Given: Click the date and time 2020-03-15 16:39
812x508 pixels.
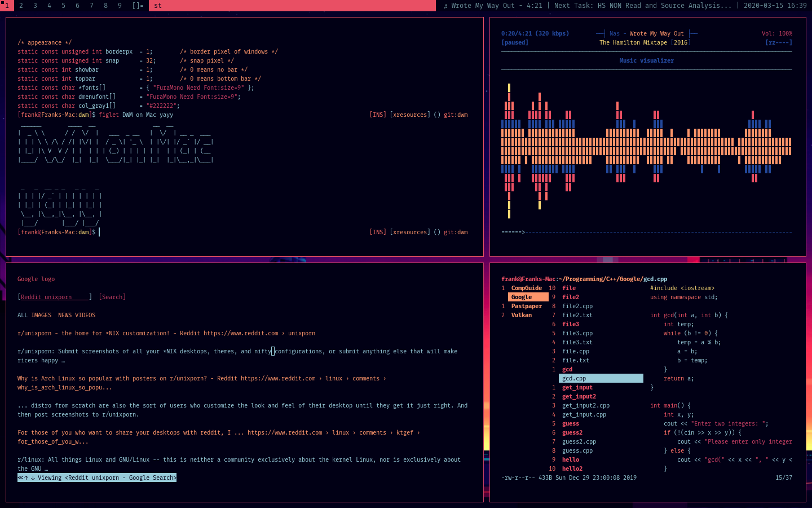Looking at the screenshot, I should coord(775,6).
